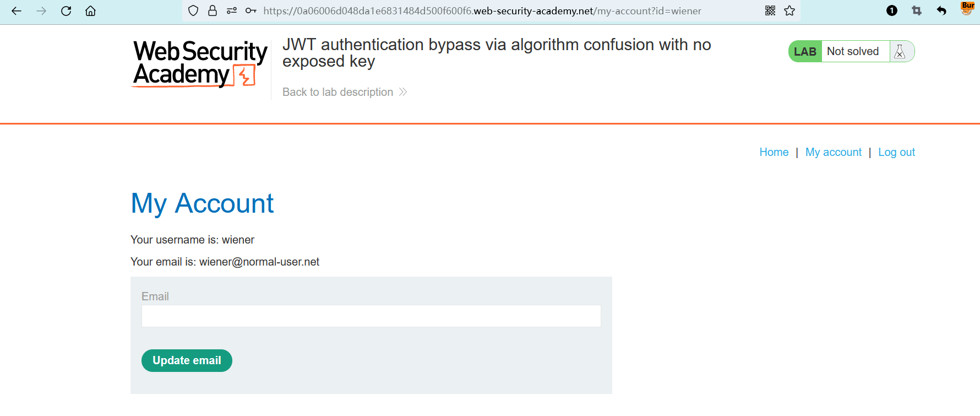Click the browser back arrow

(17, 11)
